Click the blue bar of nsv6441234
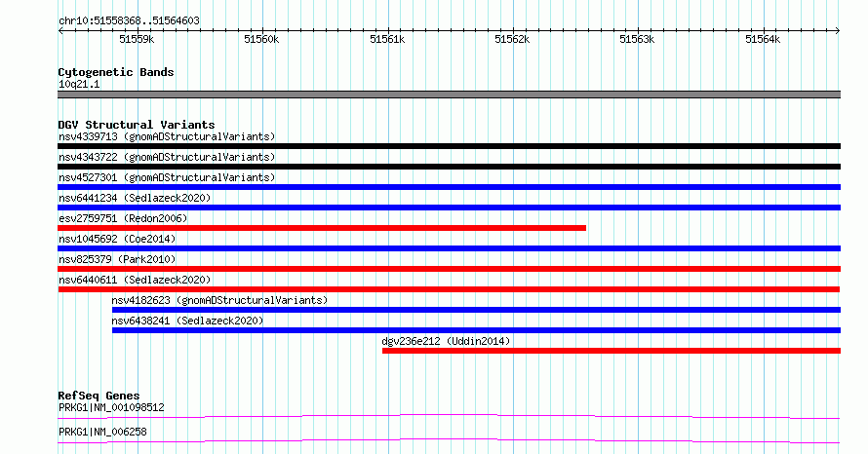The height and width of the screenshot is (454, 868). [x=449, y=208]
